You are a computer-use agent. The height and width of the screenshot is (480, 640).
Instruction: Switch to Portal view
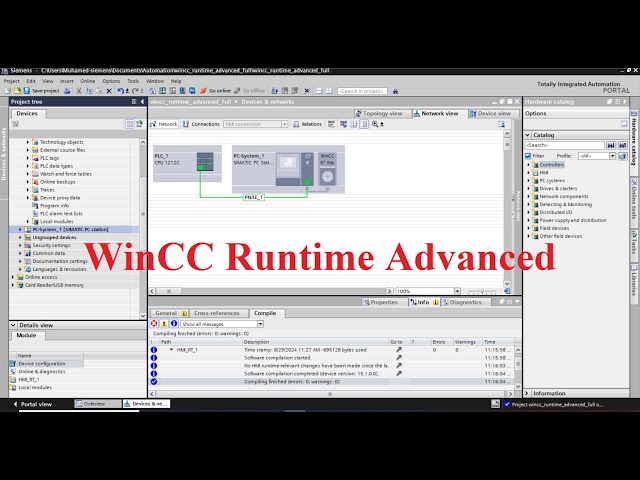(x=32, y=404)
